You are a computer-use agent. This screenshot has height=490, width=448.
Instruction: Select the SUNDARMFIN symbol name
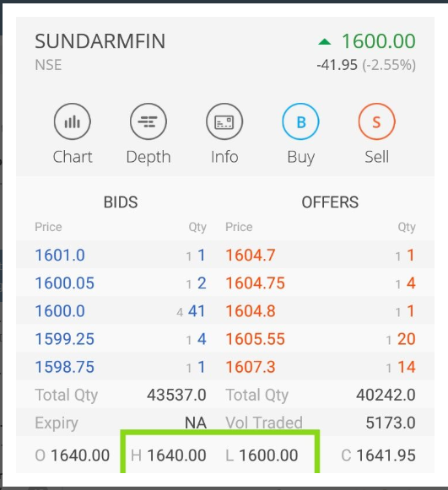point(100,41)
